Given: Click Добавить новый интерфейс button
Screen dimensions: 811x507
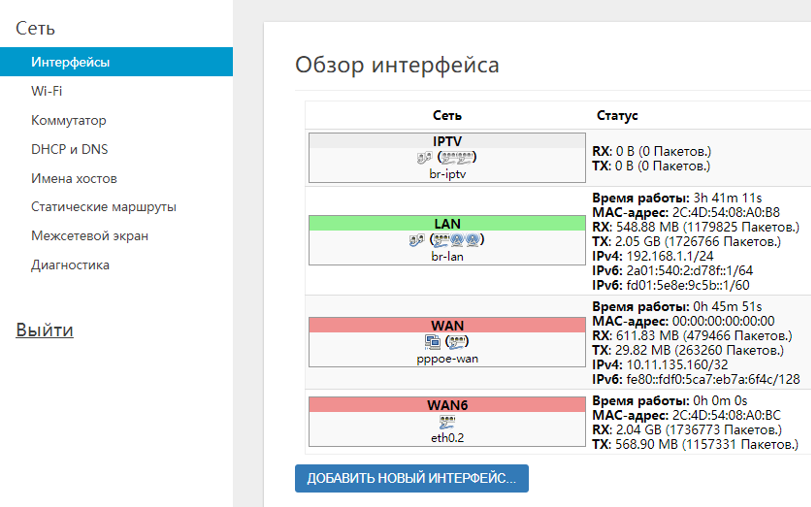Looking at the screenshot, I should point(412,478).
